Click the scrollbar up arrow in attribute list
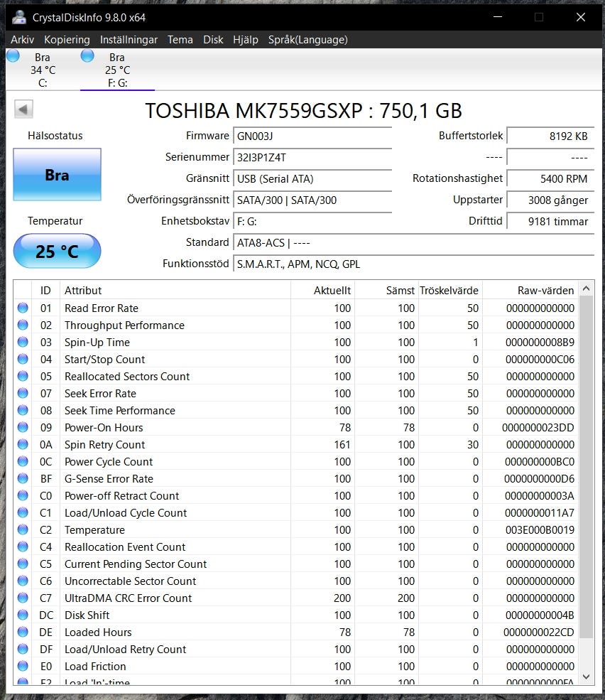 pyautogui.click(x=587, y=289)
